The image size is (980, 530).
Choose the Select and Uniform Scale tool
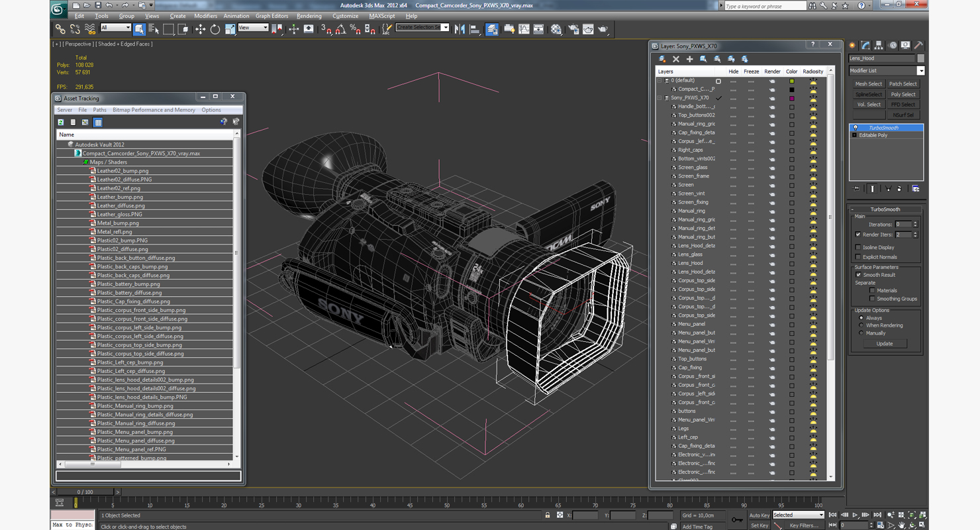click(x=230, y=29)
